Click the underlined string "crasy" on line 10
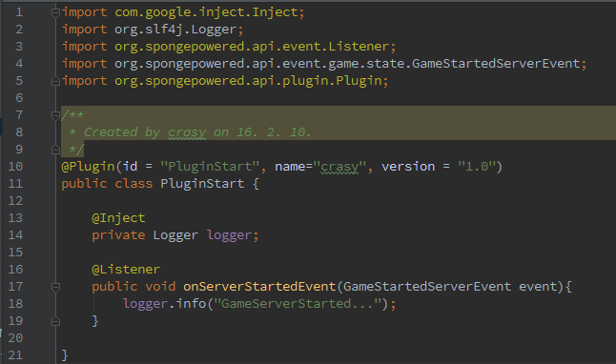The width and height of the screenshot is (616, 364). (339, 167)
